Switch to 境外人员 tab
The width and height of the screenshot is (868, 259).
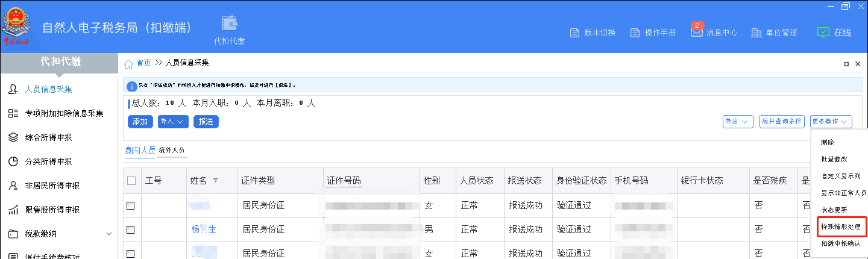(172, 150)
